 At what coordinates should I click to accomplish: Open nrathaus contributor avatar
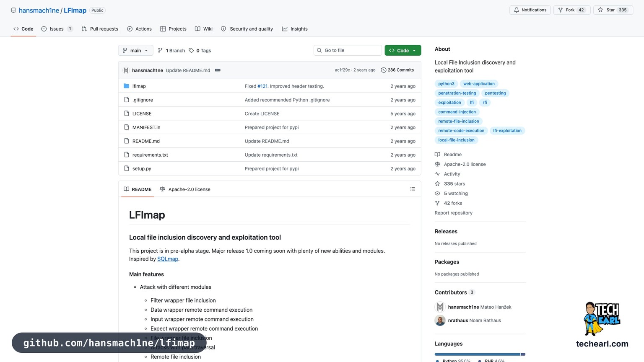[x=440, y=321]
